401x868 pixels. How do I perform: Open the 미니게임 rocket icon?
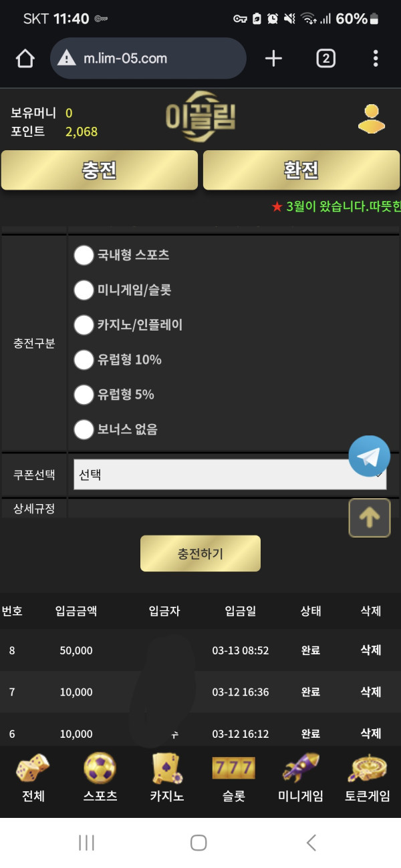(301, 769)
